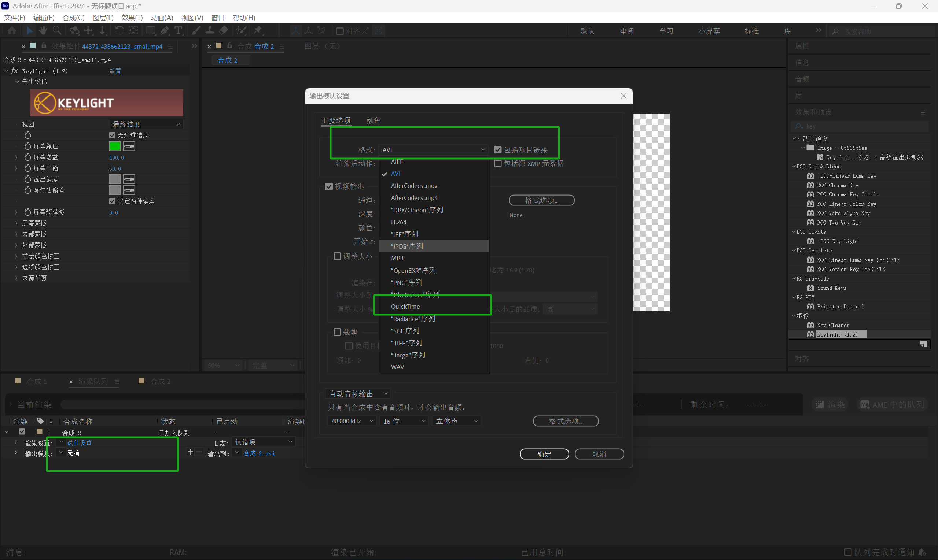938x560 pixels.
Task: Switch to 颜色 tab in dialog
Action: 373,120
